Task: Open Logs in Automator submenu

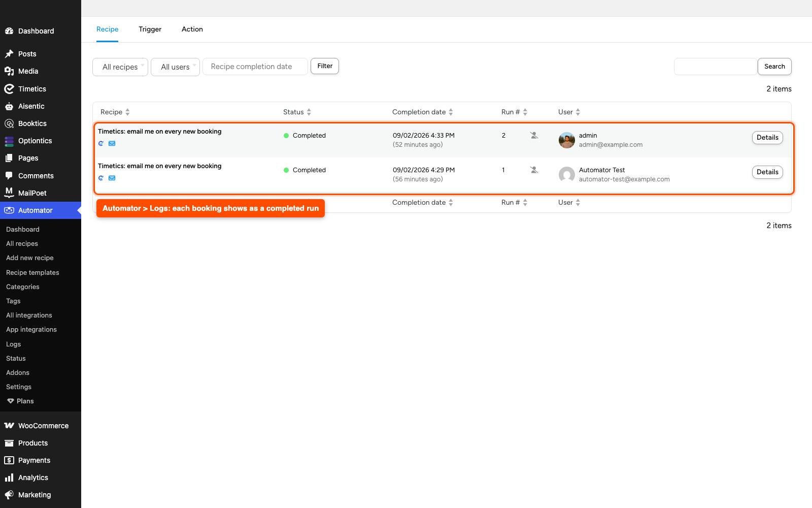Action: (x=14, y=344)
